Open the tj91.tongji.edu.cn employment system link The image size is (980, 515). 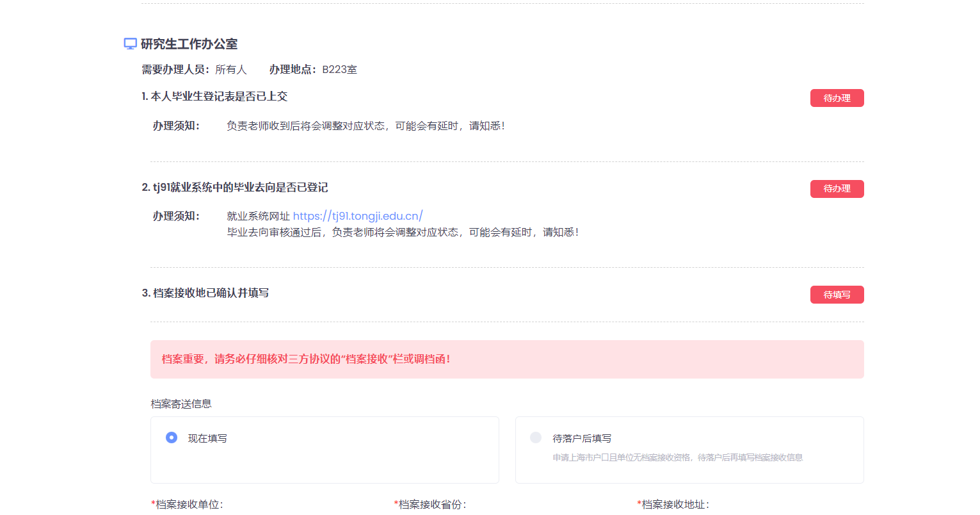point(357,216)
